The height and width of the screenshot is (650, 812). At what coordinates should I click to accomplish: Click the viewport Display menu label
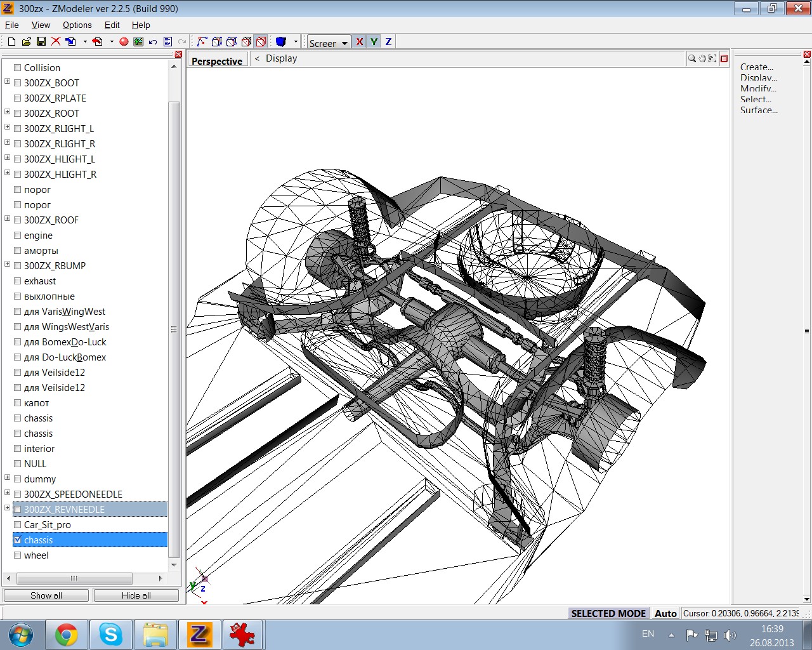pos(282,58)
